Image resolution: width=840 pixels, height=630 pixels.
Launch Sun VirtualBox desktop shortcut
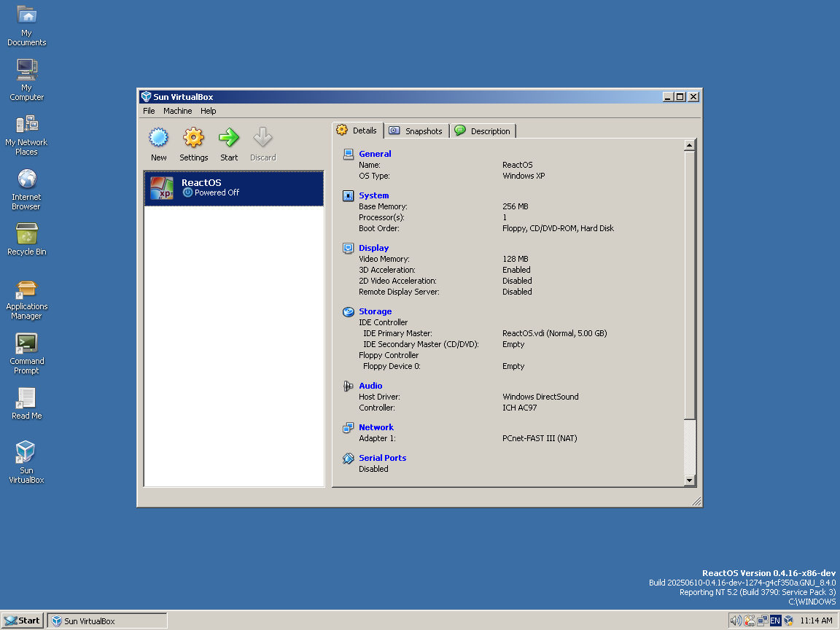(x=26, y=452)
